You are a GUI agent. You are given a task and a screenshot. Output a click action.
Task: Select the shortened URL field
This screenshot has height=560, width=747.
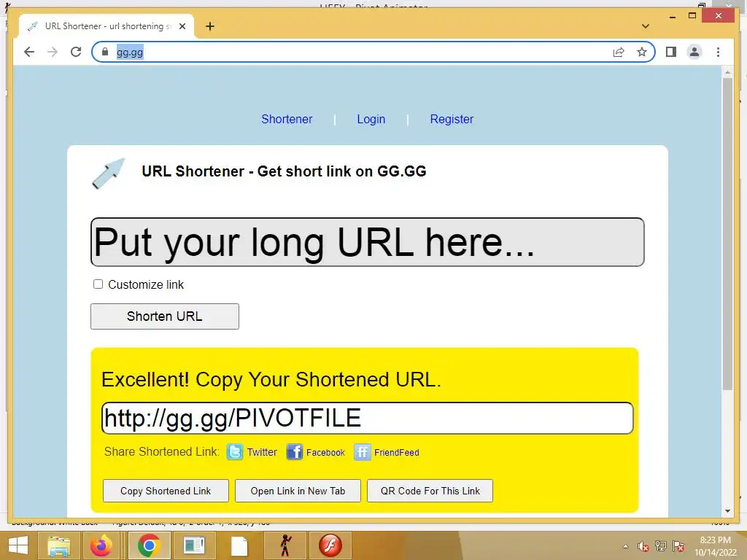click(x=368, y=418)
